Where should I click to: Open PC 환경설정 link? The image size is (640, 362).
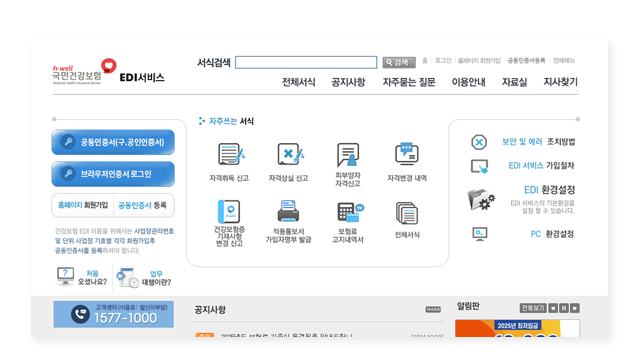[x=552, y=234]
